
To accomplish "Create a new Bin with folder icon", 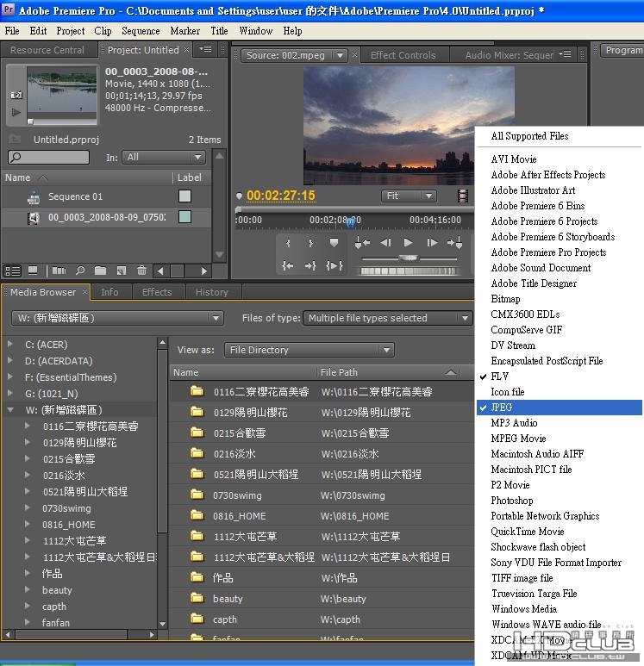I will pyautogui.click(x=100, y=271).
